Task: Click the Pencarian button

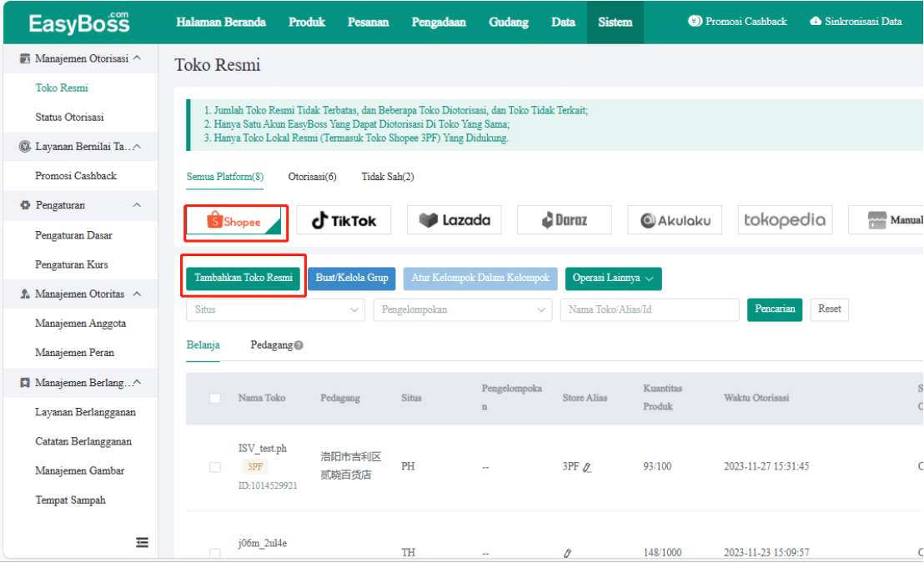Action: [775, 309]
